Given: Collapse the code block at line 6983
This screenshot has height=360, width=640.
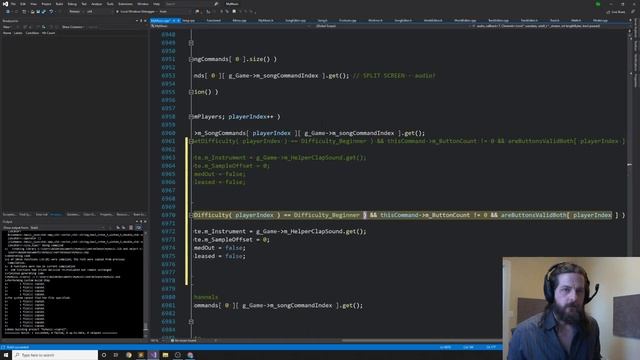Looking at the screenshot, I should click(191, 322).
